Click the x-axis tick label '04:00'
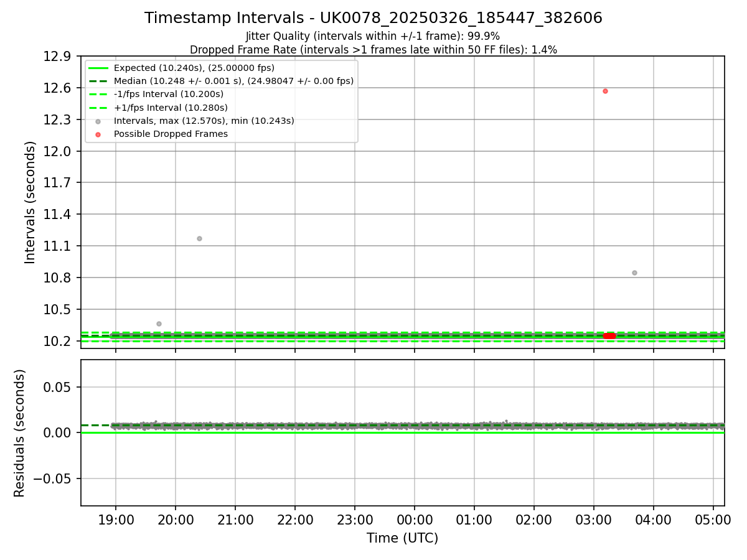This screenshot has height=560, width=747. [654, 520]
